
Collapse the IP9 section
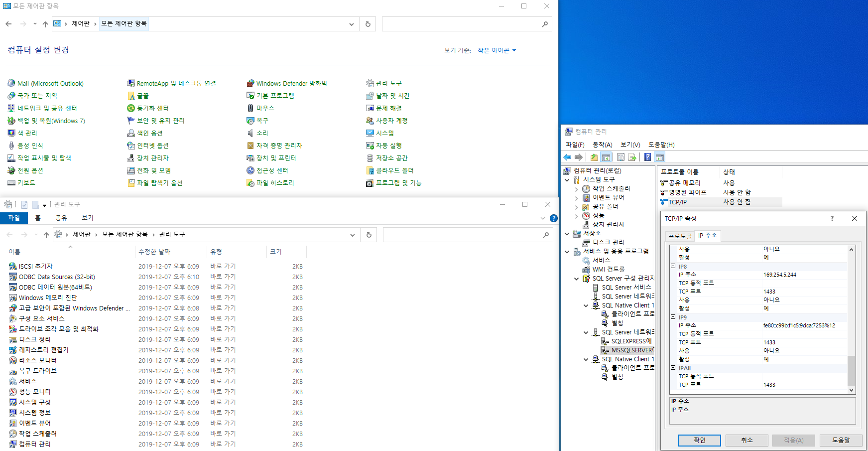pos(673,317)
